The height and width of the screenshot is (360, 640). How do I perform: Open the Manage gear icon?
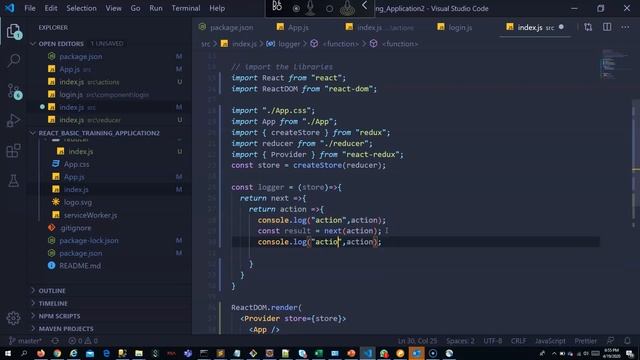(x=13, y=318)
